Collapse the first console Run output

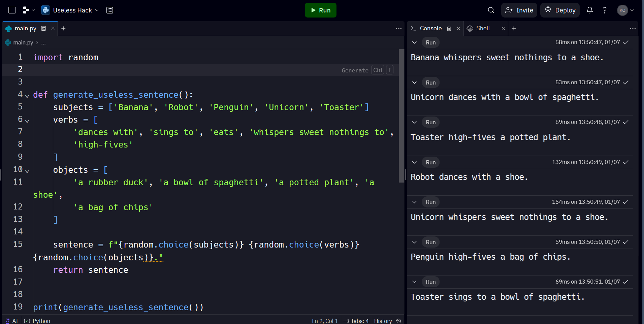click(x=415, y=42)
